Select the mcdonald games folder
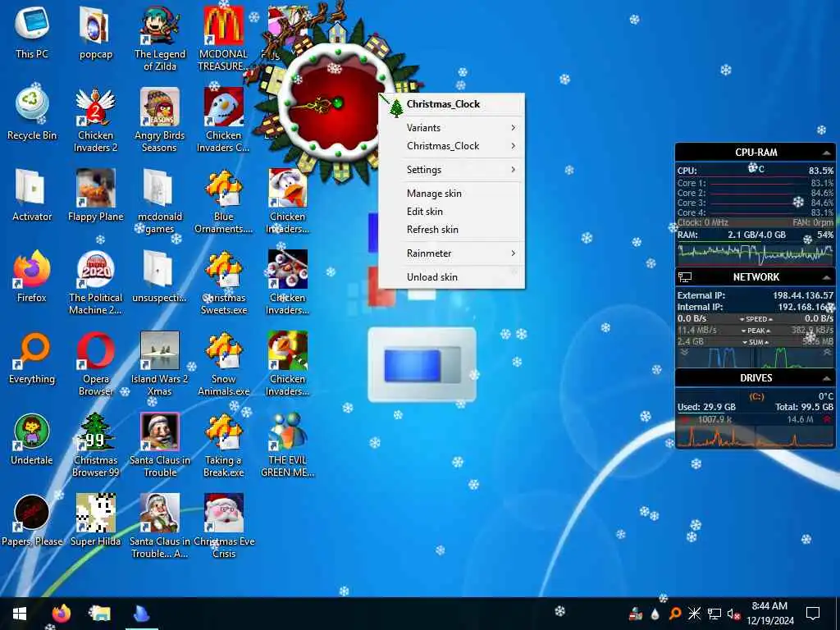This screenshot has height=630, width=840. pyautogui.click(x=160, y=201)
